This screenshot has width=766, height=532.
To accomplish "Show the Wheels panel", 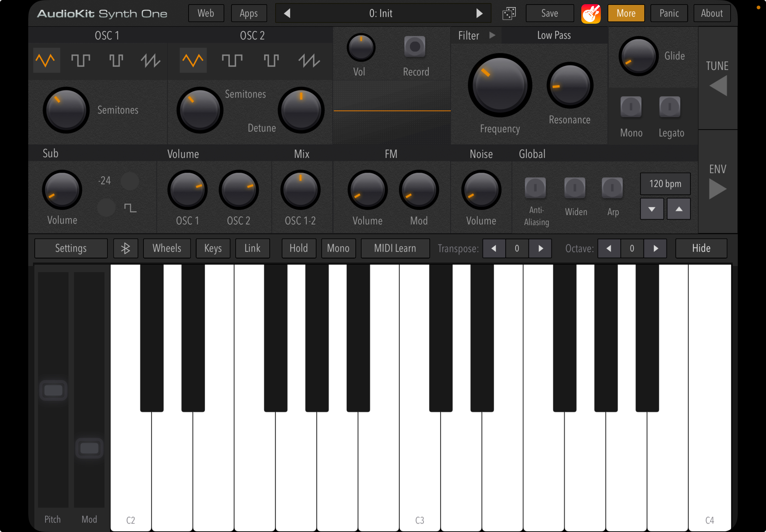I will coord(167,248).
